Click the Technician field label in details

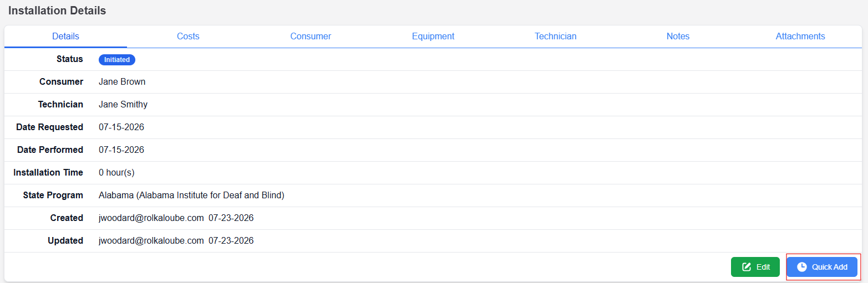click(x=60, y=105)
